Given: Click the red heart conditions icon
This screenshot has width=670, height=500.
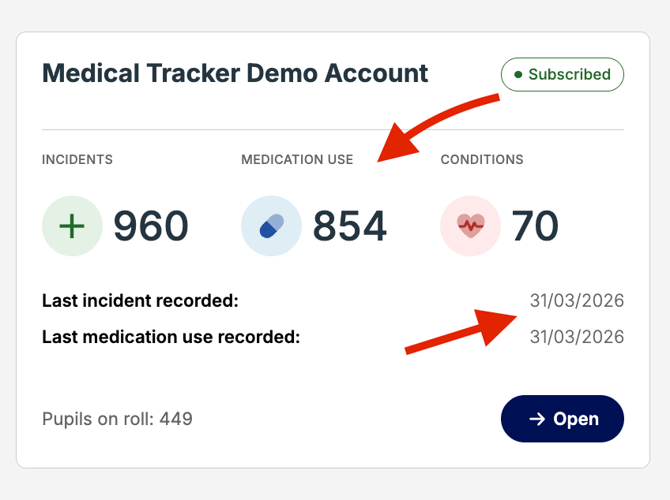Looking at the screenshot, I should [471, 226].
